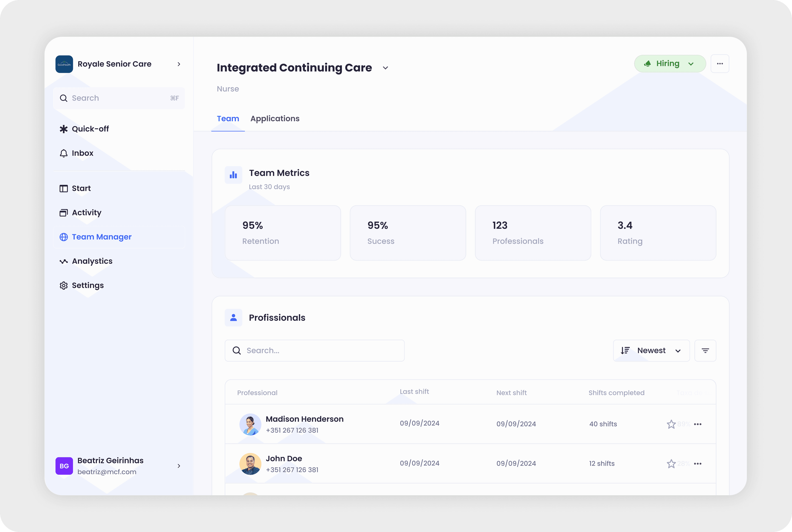792x532 pixels.
Task: Switch to the Applications tab
Action: coord(275,119)
